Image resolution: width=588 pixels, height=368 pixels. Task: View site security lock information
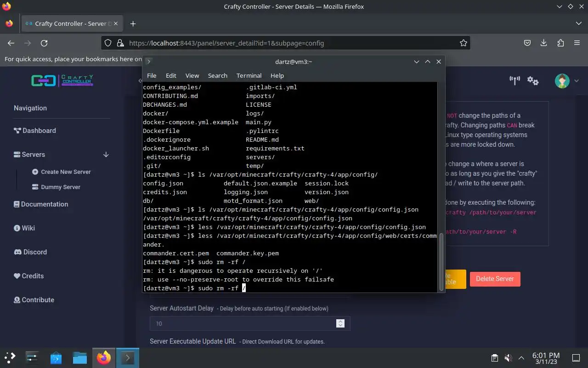(x=120, y=43)
